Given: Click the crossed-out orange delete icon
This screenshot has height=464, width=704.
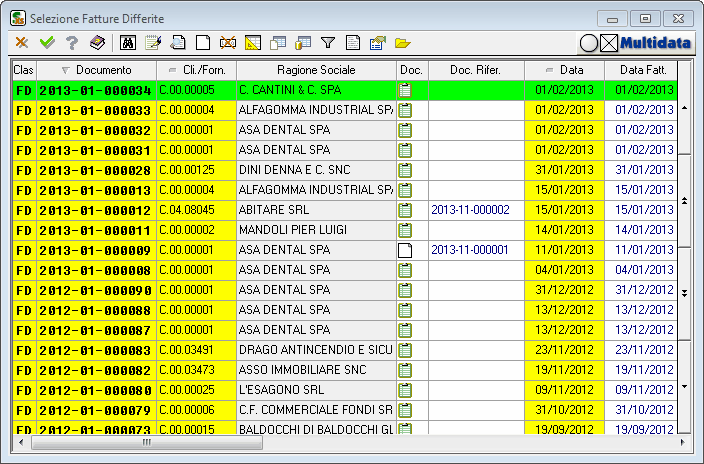Looking at the screenshot, I should click(228, 43).
